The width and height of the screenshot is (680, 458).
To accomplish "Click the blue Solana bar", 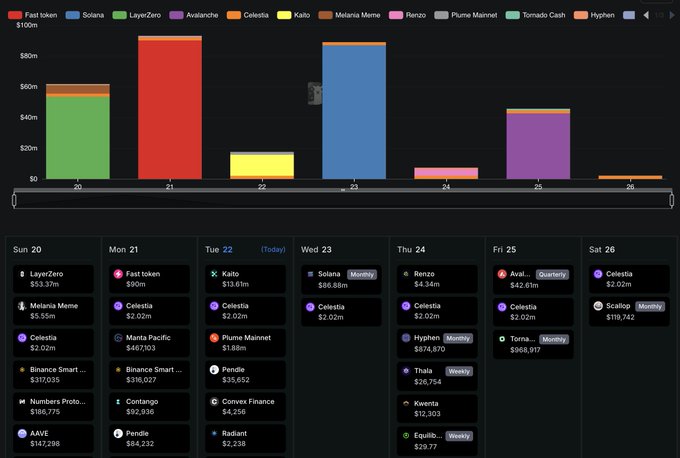I will click(x=354, y=112).
